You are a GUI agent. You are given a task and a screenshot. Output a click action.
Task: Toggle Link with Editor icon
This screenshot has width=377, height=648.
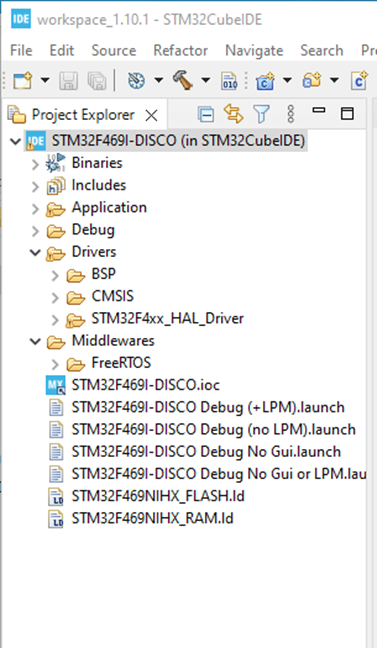coord(234,114)
